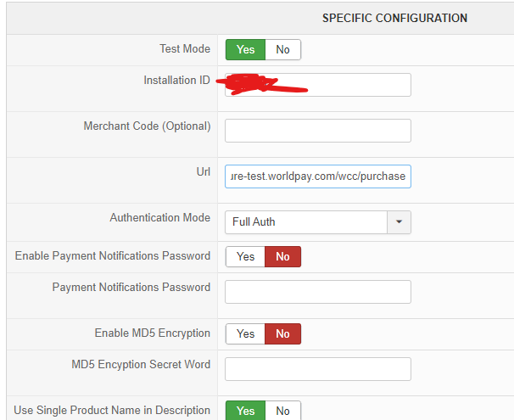Click the Merchant Code (Optional) field

click(x=317, y=131)
